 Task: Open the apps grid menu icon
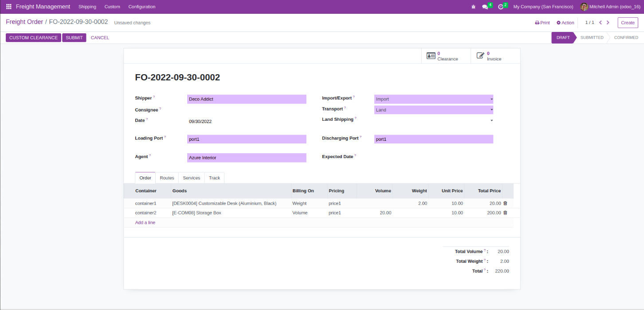click(x=9, y=7)
